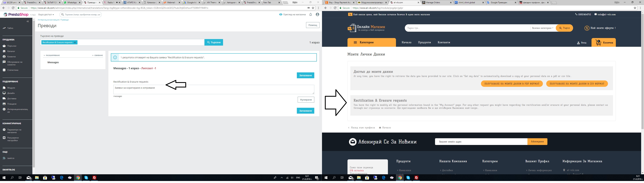Expand all with РАЗШИРЯВАНЕ in translation tree
Screen dimensions: 644x183
click(52, 55)
